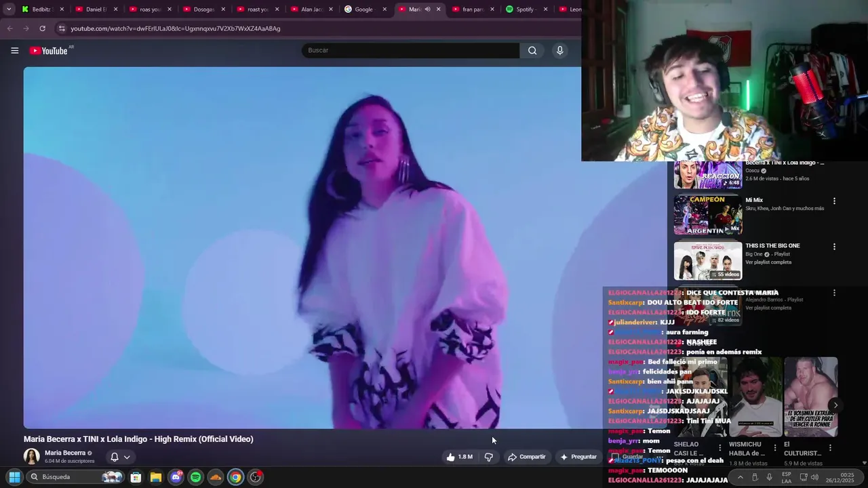This screenshot has height=488, width=868.
Task: Open options for SHELAO CASI LE short
Action: tap(720, 447)
